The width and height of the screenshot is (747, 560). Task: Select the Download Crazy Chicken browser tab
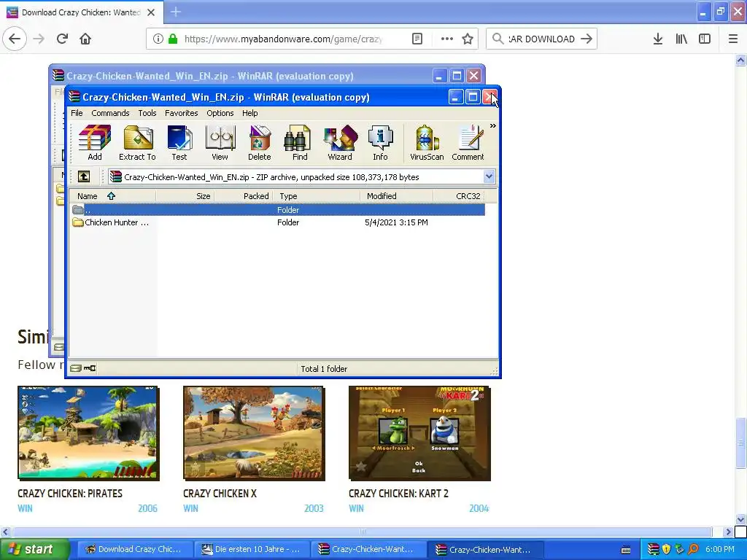pyautogui.click(x=82, y=12)
